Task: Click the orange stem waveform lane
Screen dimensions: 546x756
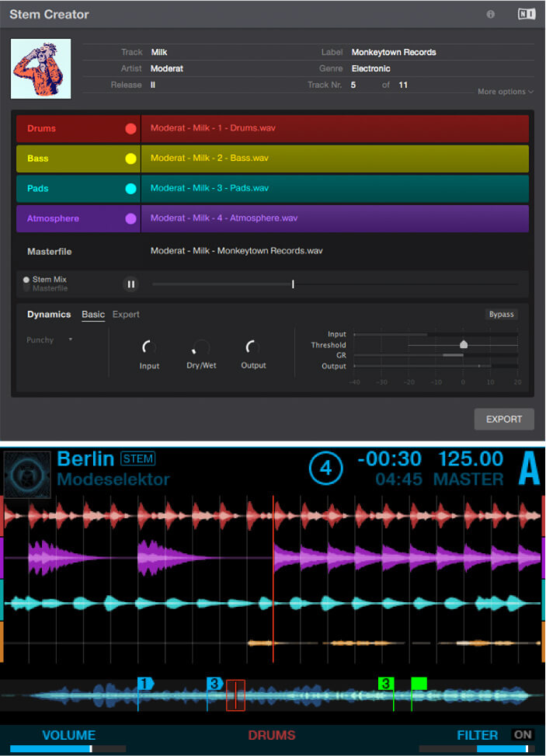Action: tap(273, 643)
